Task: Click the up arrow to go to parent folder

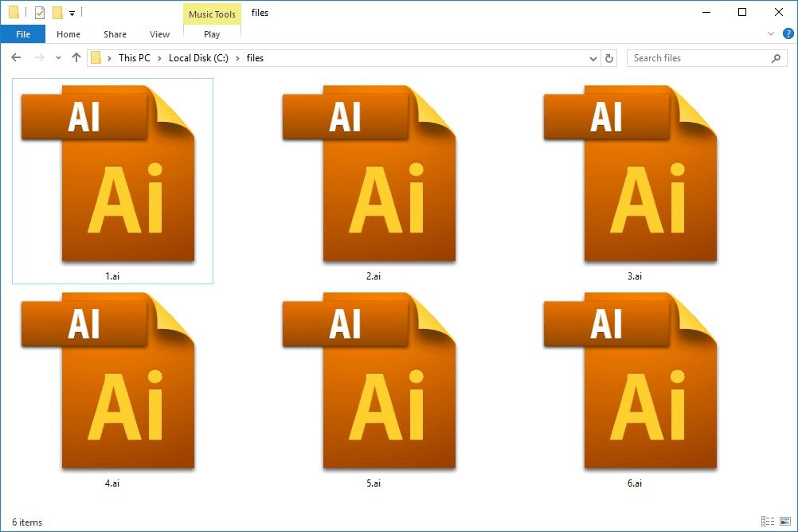Action: [76, 57]
